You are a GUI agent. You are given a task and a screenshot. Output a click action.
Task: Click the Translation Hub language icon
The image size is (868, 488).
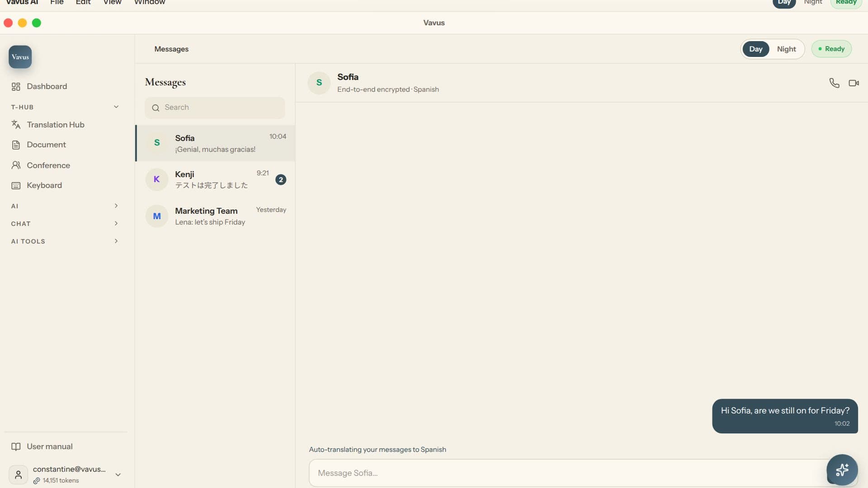[x=16, y=125]
